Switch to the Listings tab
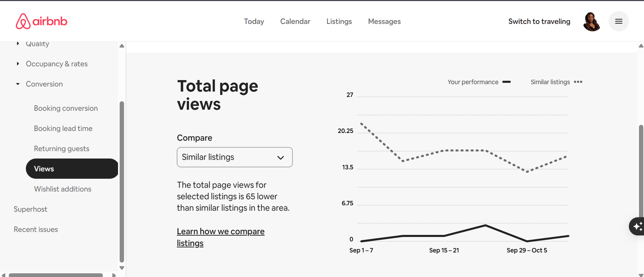The image size is (644, 277). click(339, 21)
